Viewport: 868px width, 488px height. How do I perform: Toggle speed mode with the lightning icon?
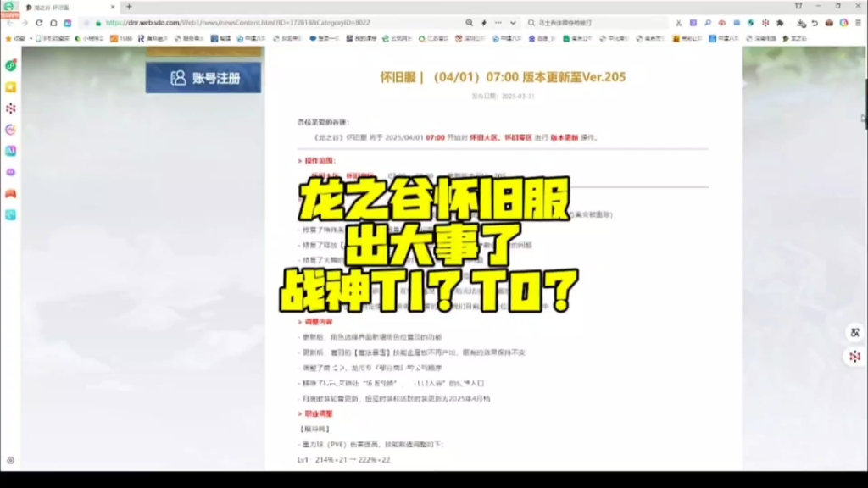[484, 23]
